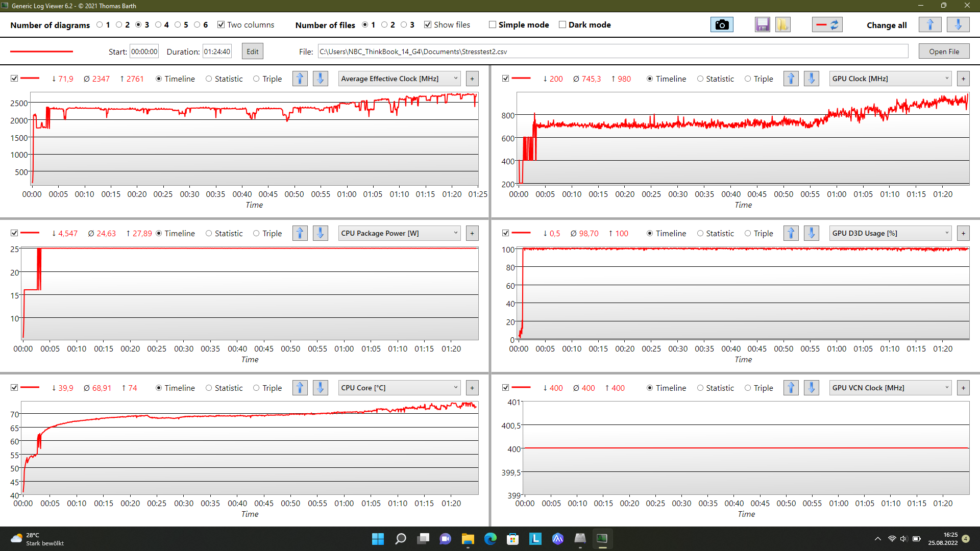Select 6 diagrams radio button
This screenshot has width=980, height=551.
pyautogui.click(x=197, y=24)
